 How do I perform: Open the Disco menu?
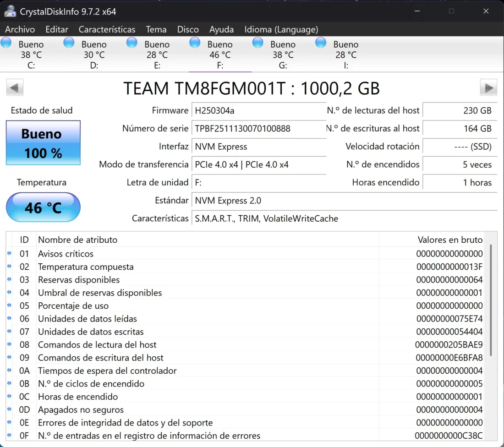click(188, 29)
